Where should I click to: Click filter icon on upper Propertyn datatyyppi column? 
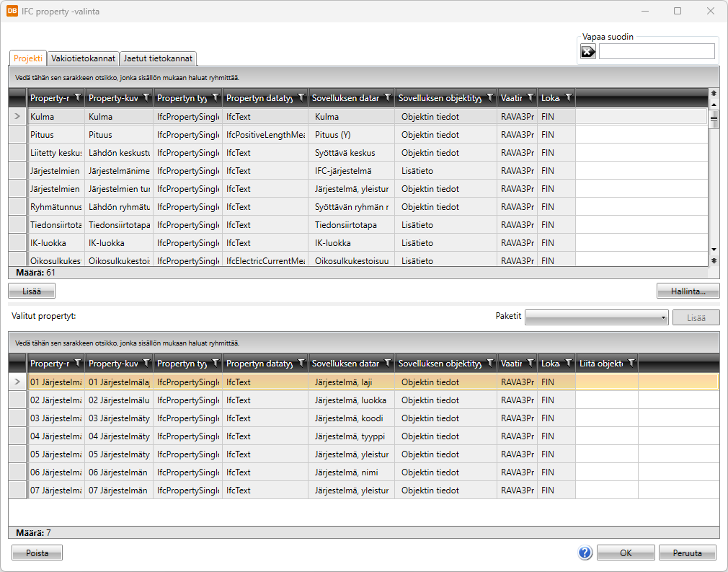pyautogui.click(x=301, y=97)
